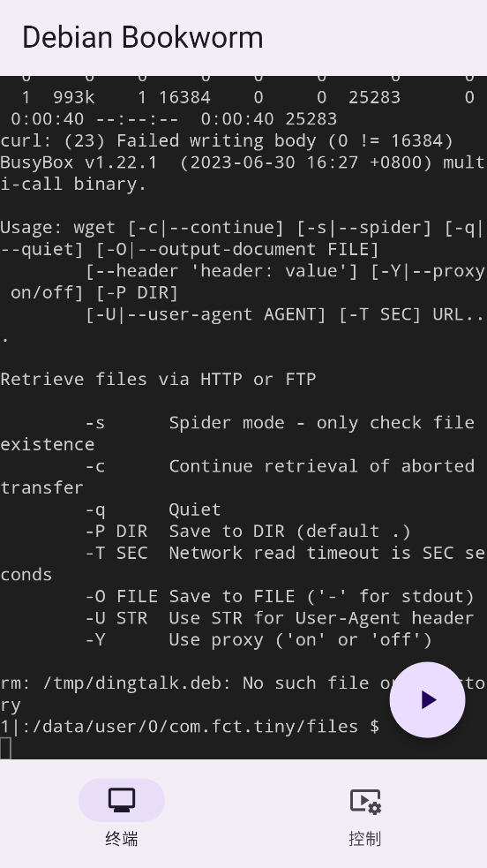Screen dimensions: 487x868
Task: Focus the terminal cursor block below prompt
Action: click(x=5, y=749)
